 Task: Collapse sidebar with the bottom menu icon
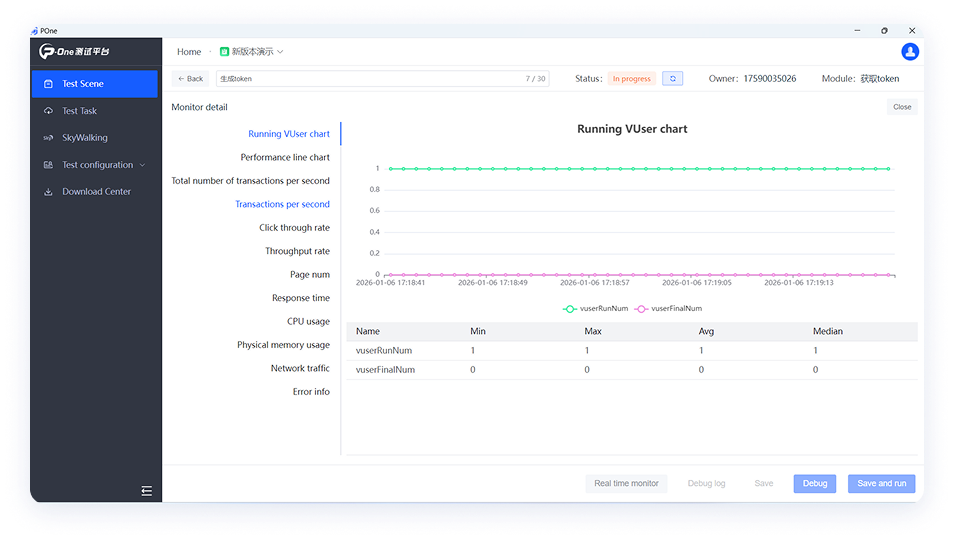tap(146, 490)
